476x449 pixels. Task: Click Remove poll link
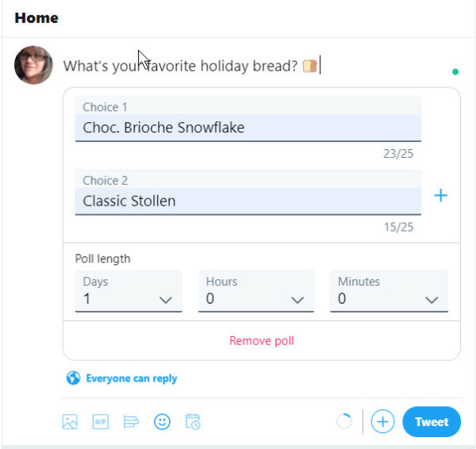click(262, 340)
